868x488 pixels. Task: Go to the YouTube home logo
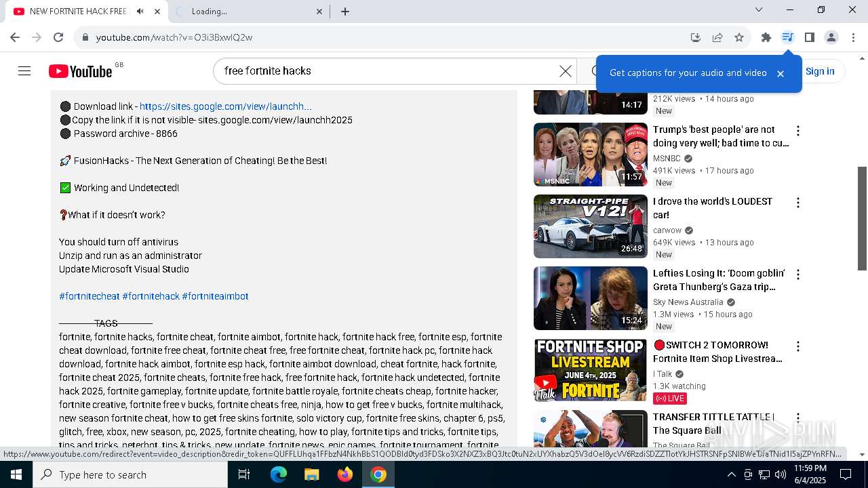pos(80,71)
